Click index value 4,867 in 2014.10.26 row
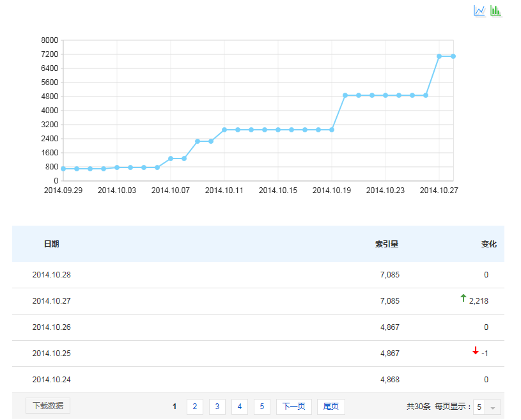 (390, 327)
